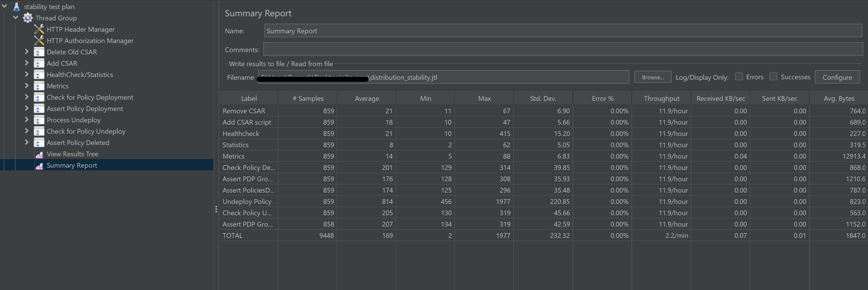Sort by Avg. Bytes column header
The width and height of the screenshot is (868, 290).
point(839,98)
